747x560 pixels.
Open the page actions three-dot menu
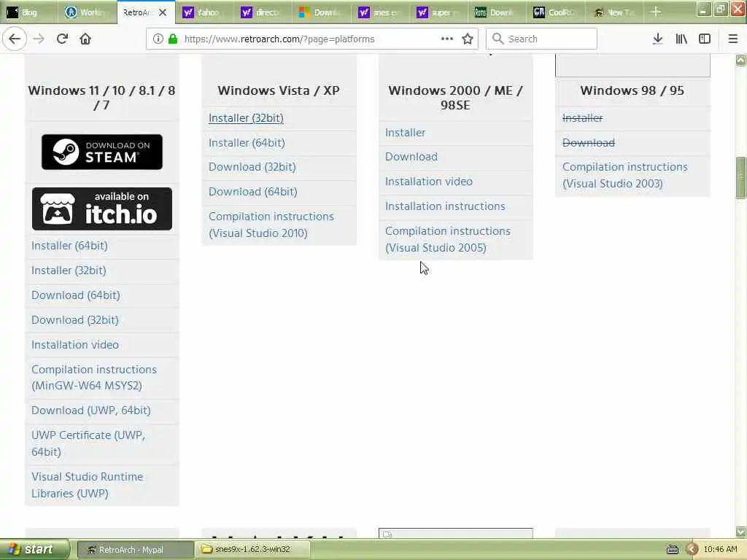447,39
